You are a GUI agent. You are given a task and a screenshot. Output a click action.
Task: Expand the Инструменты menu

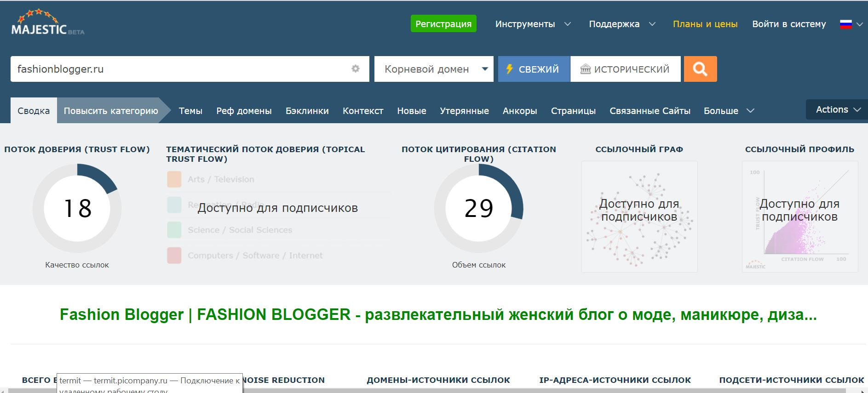coord(533,24)
